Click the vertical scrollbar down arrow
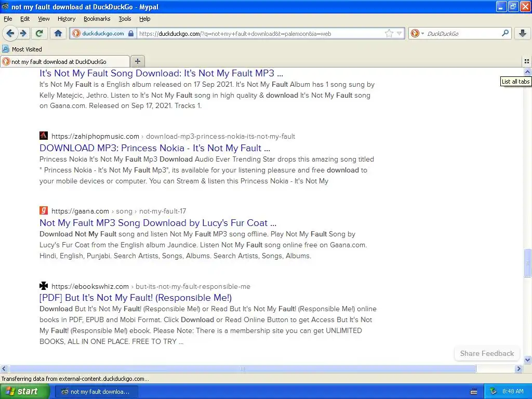The width and height of the screenshot is (532, 399). point(527,360)
